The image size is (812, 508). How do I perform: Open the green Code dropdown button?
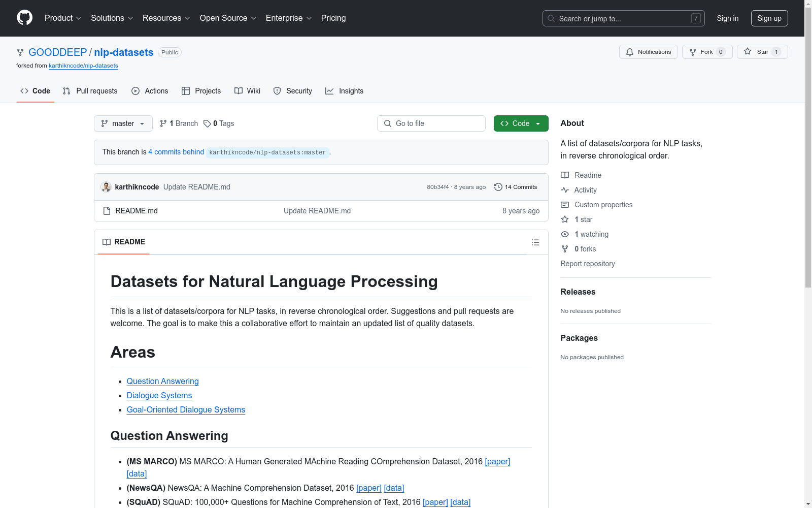click(521, 123)
